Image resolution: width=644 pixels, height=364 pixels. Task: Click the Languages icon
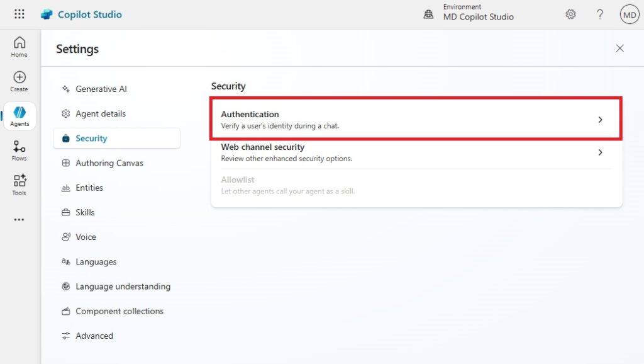pos(65,261)
